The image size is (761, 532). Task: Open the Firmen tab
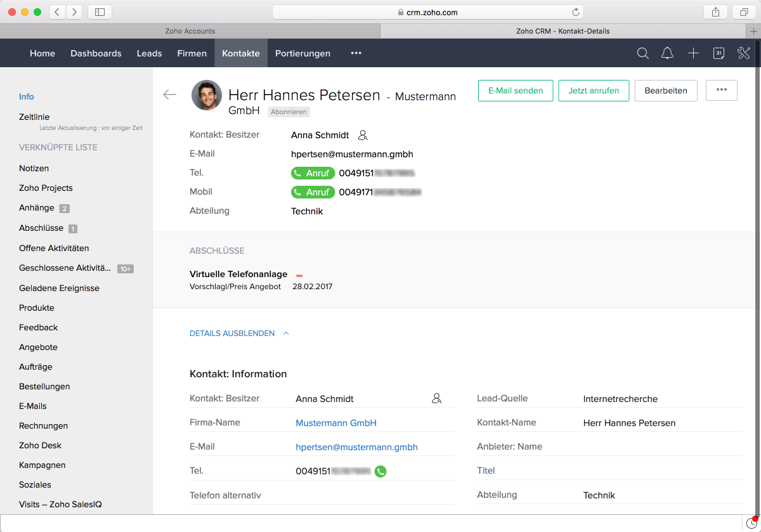point(192,53)
